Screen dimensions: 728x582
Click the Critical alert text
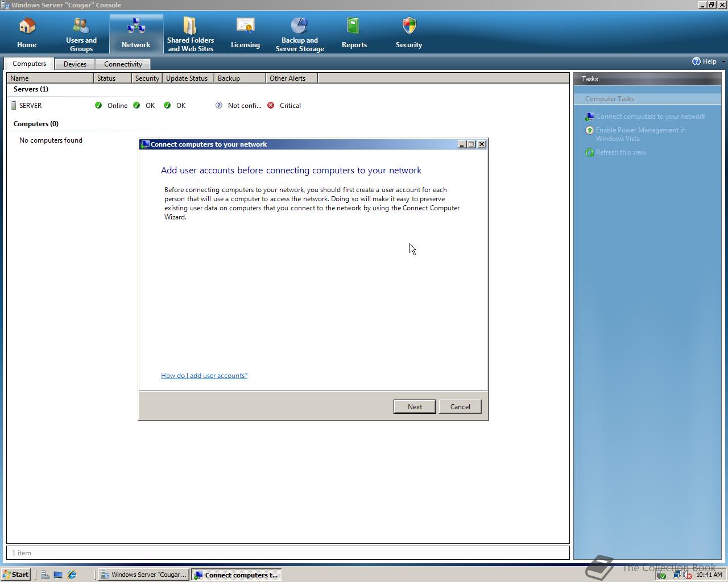(290, 106)
